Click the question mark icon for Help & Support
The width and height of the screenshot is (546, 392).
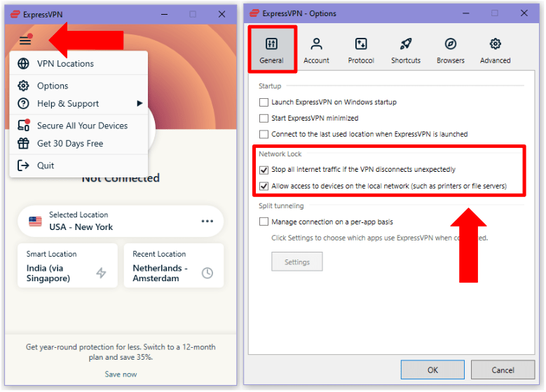(23, 104)
